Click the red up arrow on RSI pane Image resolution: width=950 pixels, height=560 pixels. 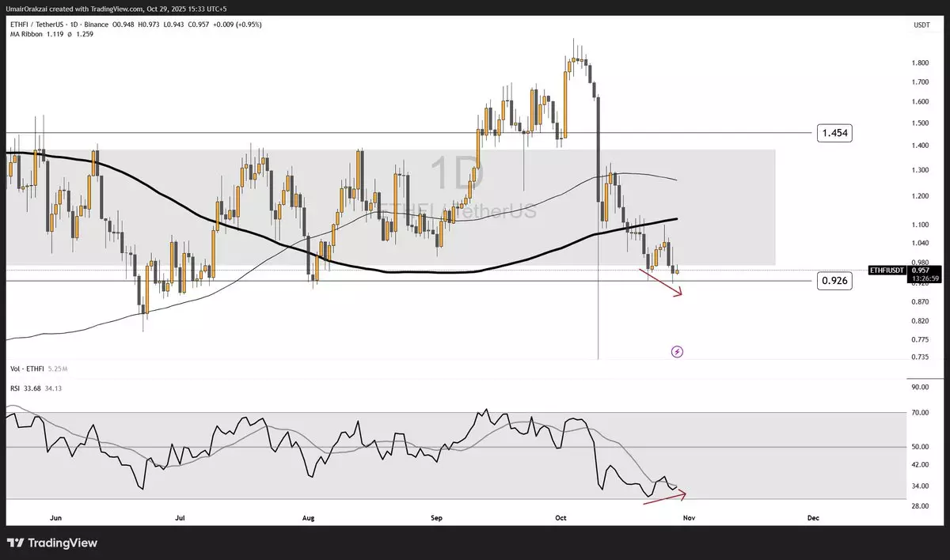click(667, 495)
